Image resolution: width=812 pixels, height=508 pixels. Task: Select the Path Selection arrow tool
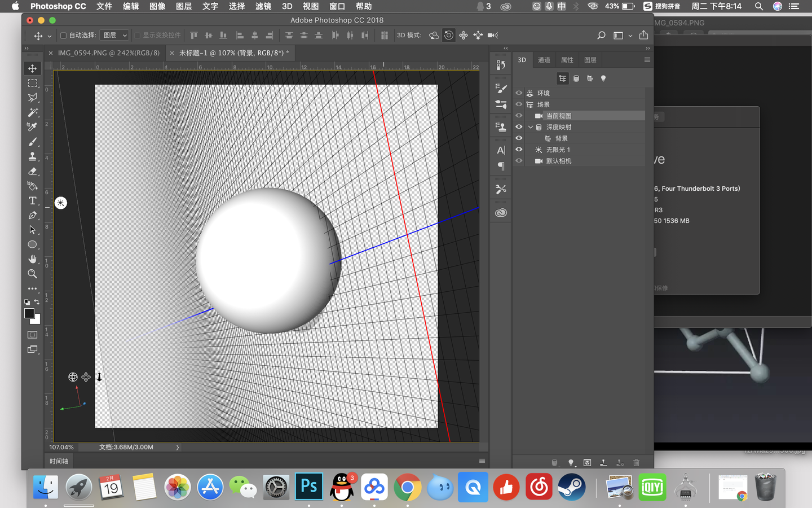pos(33,230)
